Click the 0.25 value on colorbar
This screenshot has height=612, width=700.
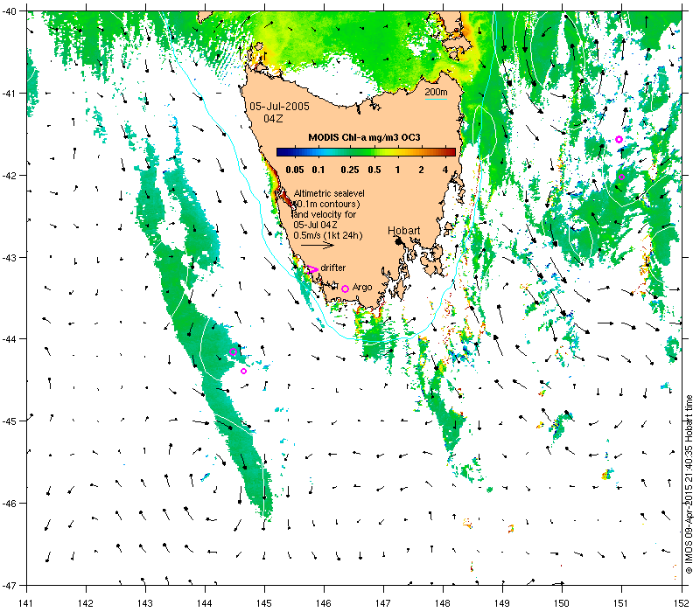350,170
